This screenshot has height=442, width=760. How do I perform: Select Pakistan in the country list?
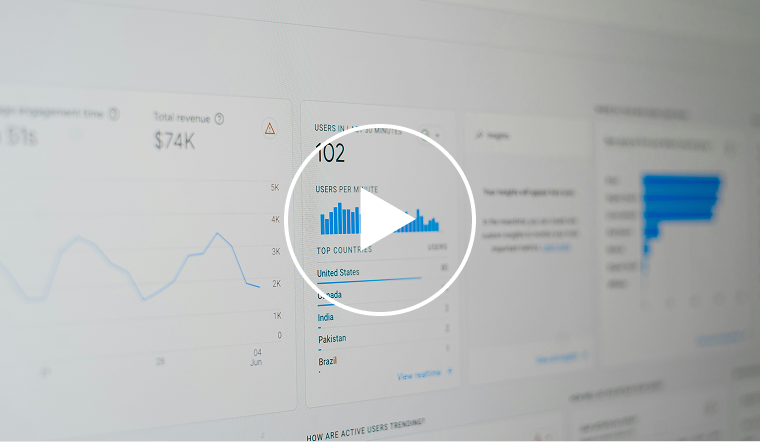coord(333,339)
